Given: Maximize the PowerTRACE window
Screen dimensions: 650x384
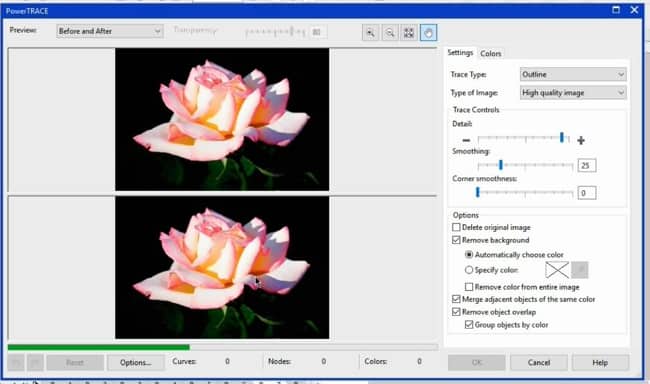Looking at the screenshot, I should pyautogui.click(x=616, y=10).
